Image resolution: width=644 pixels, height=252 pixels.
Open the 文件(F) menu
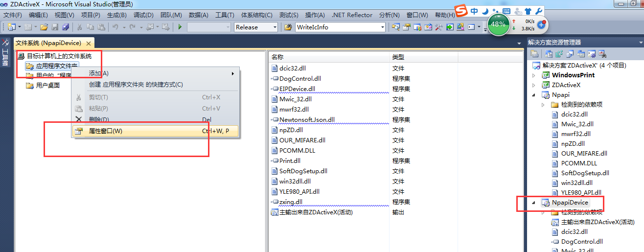click(13, 15)
